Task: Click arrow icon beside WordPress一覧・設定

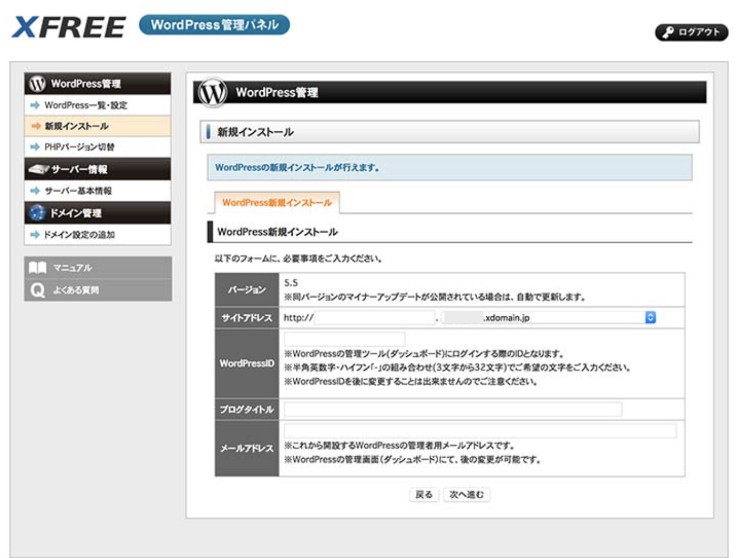Action: coord(35,105)
